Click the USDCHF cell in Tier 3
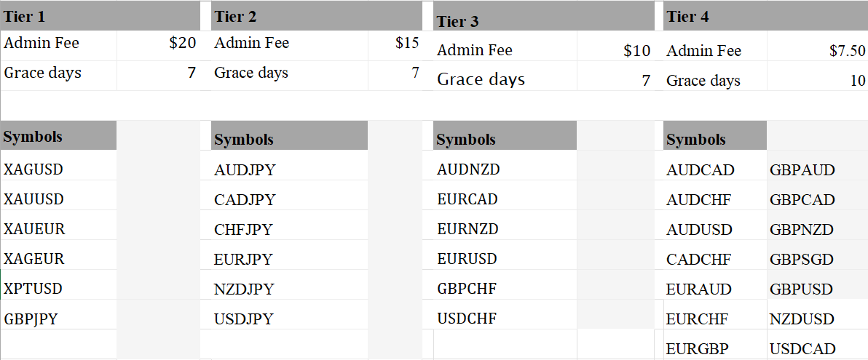The width and height of the screenshot is (868, 360). coord(467,319)
